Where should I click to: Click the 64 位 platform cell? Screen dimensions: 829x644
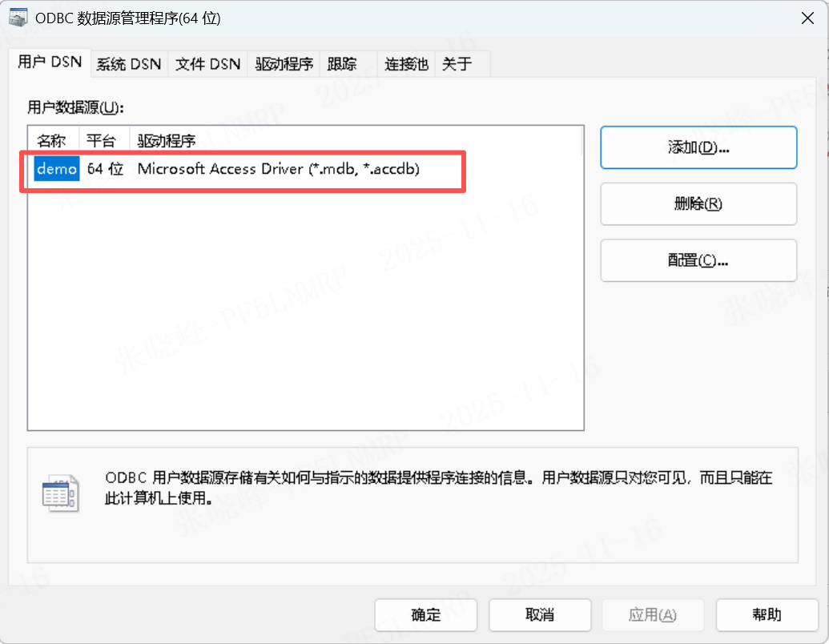pyautogui.click(x=105, y=169)
